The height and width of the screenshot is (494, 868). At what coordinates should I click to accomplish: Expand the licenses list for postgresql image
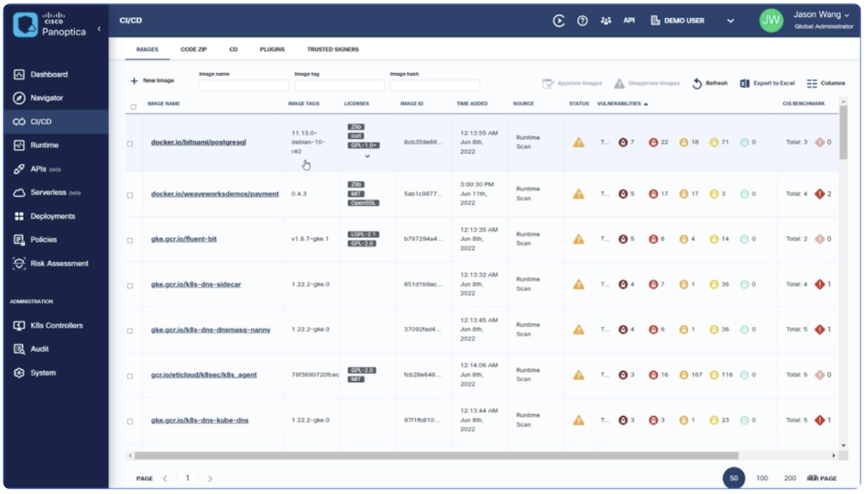[368, 156]
